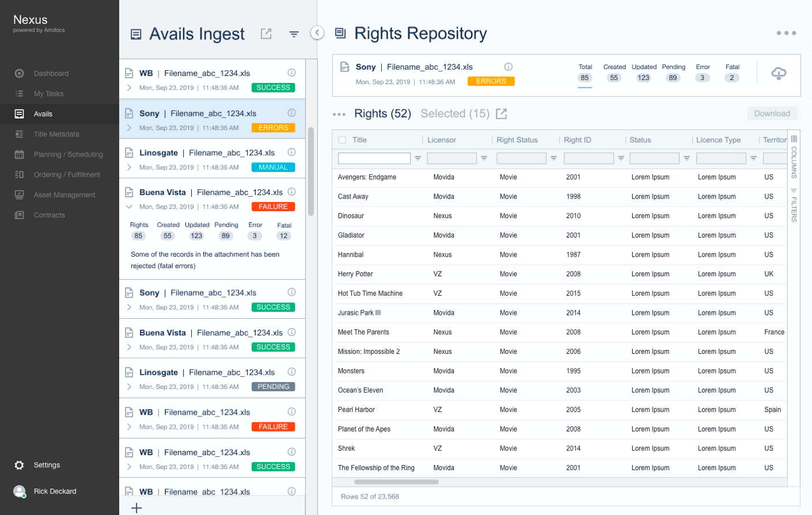Click the info icon on the Linosgate MANUAL entry

click(x=291, y=152)
